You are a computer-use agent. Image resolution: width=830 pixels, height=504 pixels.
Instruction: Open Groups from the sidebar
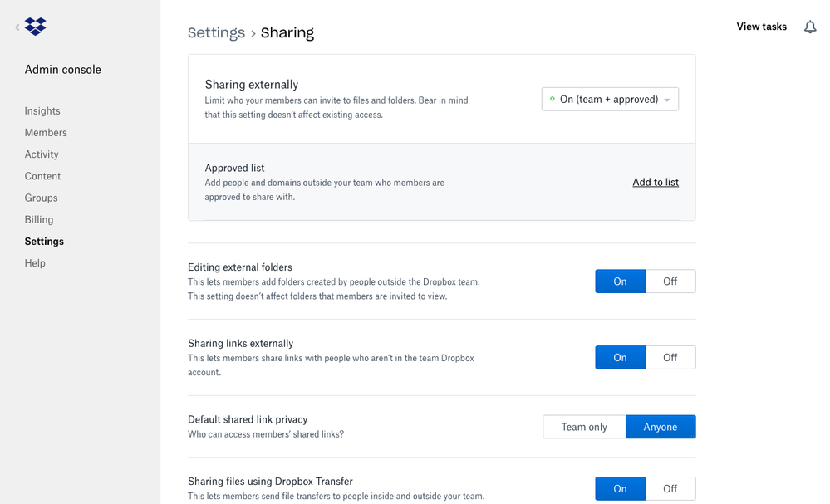(42, 198)
